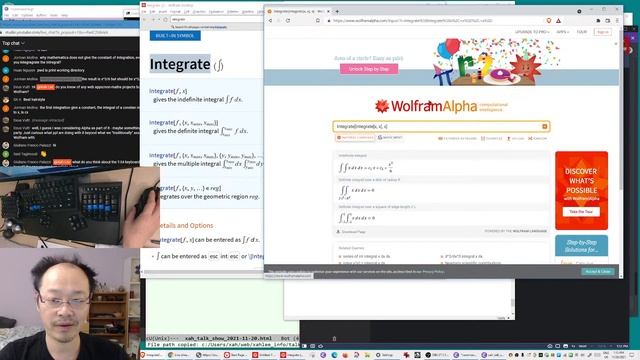640x360 pixels.
Task: Click the bookmark icon beside the address bar
Action: tap(318, 20)
